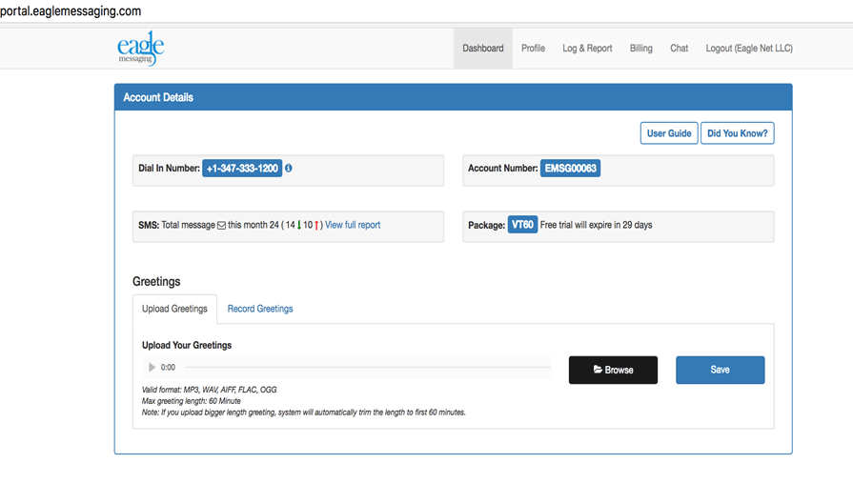
Task: Navigate to the Billing page
Action: 640,49
